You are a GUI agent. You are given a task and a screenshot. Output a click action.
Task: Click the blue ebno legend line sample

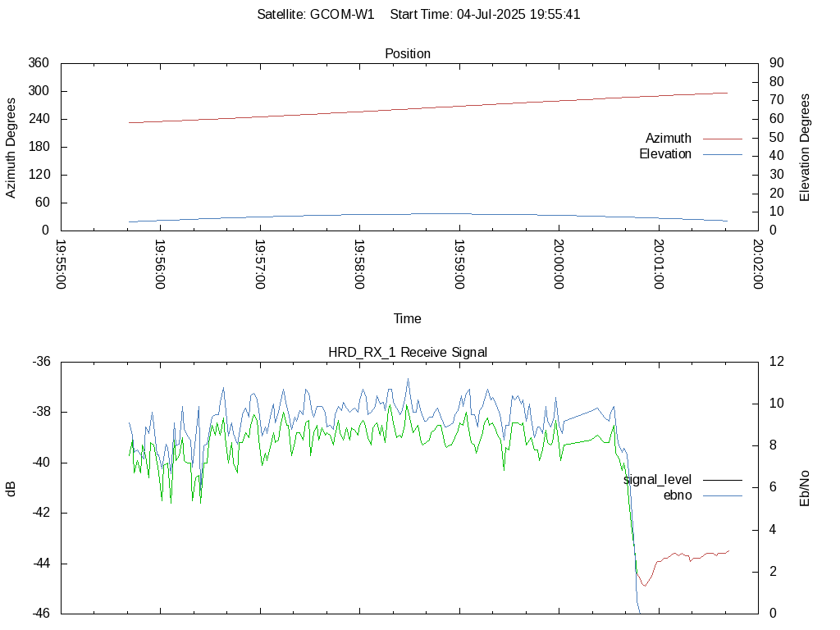tap(723, 495)
